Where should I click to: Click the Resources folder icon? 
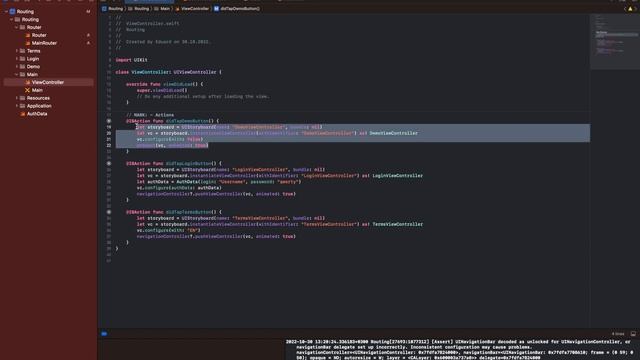pos(22,98)
